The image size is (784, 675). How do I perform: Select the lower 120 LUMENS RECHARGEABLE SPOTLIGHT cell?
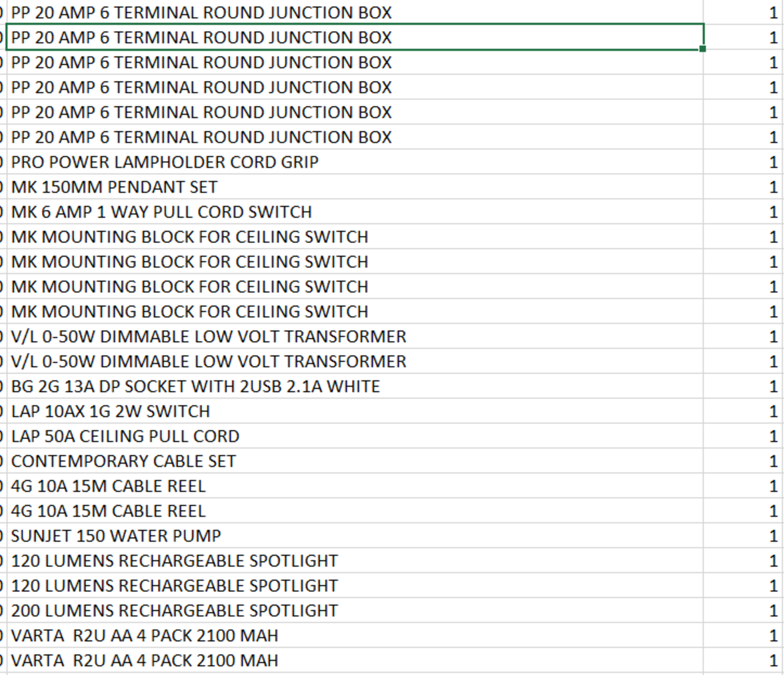pyautogui.click(x=355, y=585)
